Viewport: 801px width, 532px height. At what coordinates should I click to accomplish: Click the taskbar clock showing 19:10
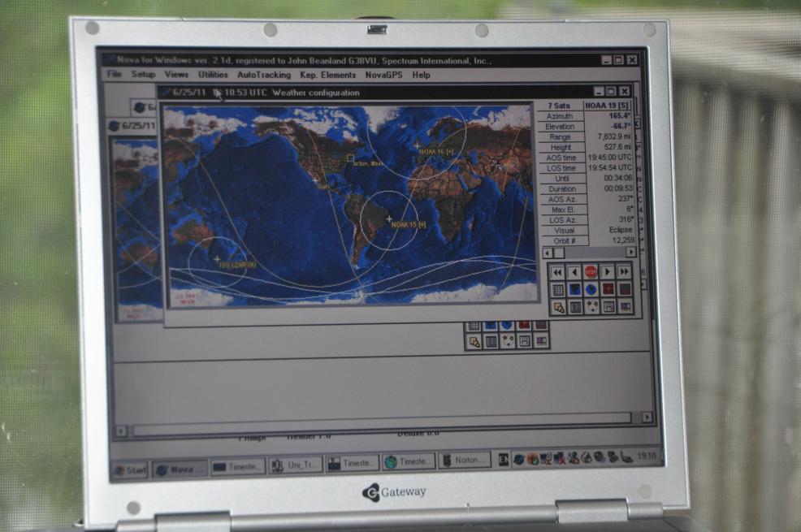646,456
